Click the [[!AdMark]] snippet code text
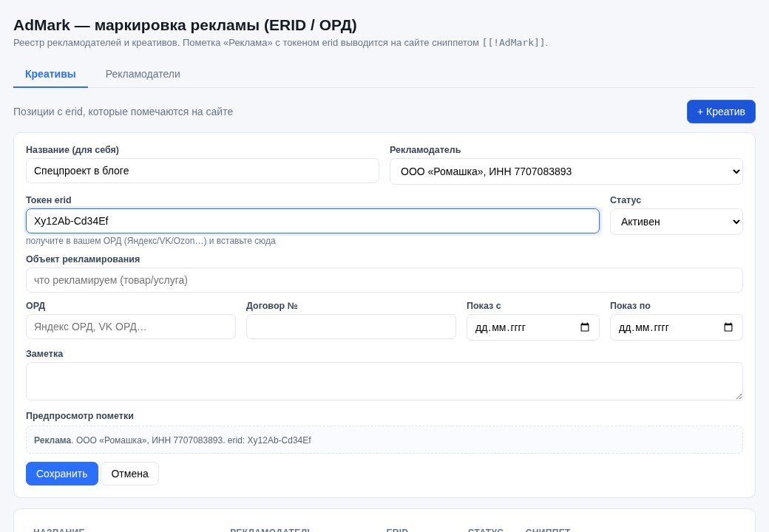The image size is (769, 532). coord(513,43)
